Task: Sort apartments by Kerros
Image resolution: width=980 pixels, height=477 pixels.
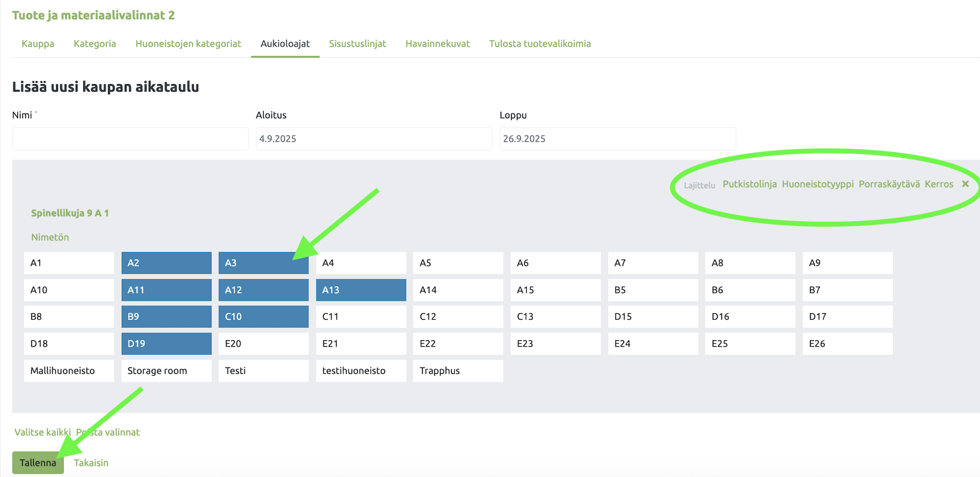Action: (938, 184)
